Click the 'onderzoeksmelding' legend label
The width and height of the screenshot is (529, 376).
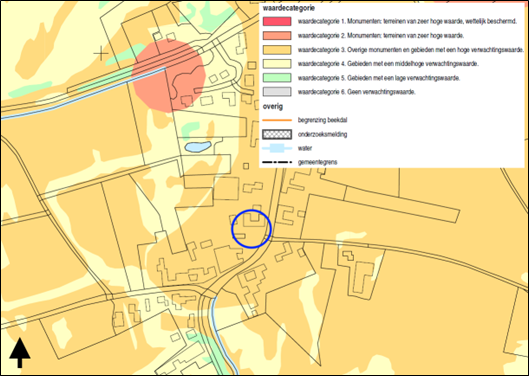point(322,134)
